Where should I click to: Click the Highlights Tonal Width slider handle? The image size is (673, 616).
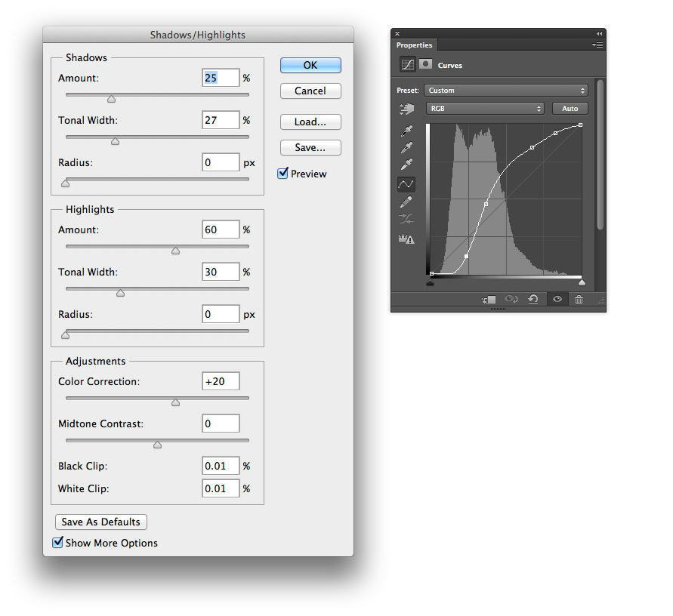(x=121, y=293)
